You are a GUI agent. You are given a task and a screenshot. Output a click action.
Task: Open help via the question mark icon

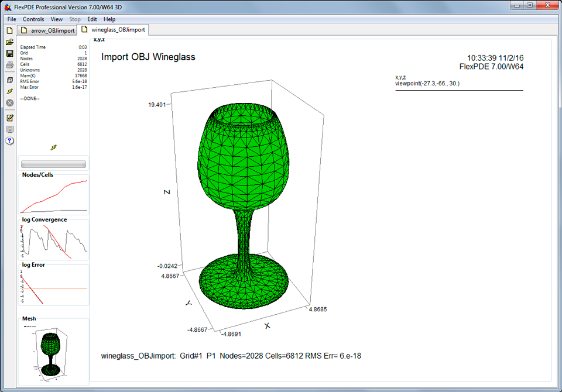click(x=10, y=141)
